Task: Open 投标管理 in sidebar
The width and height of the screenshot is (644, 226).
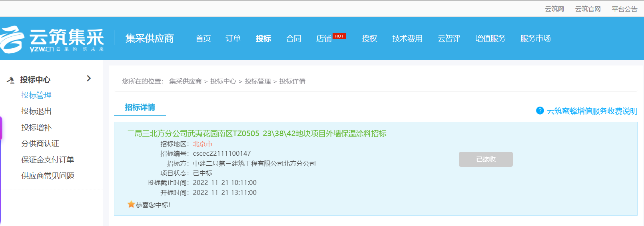Action: 36,95
